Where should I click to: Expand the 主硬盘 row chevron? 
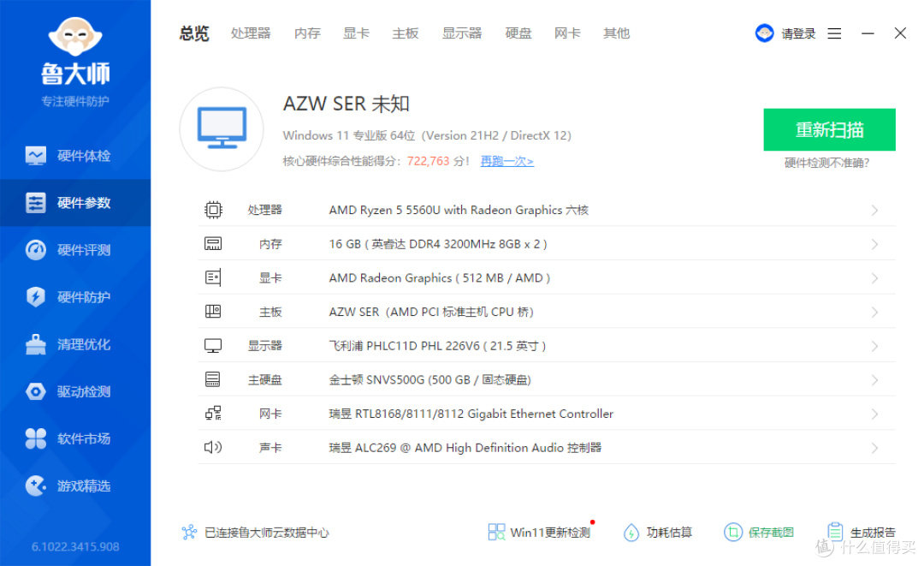click(x=874, y=380)
